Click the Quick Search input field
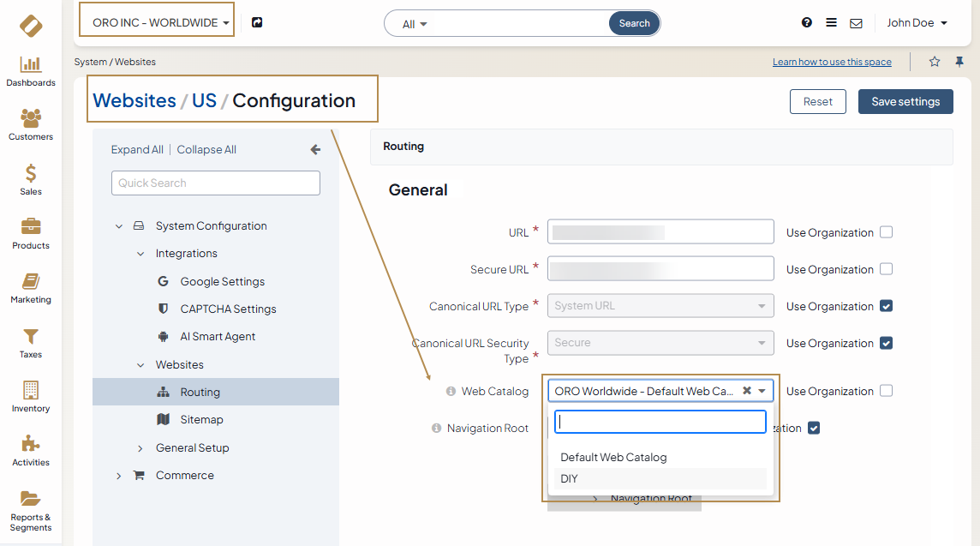The image size is (980, 546). click(216, 183)
